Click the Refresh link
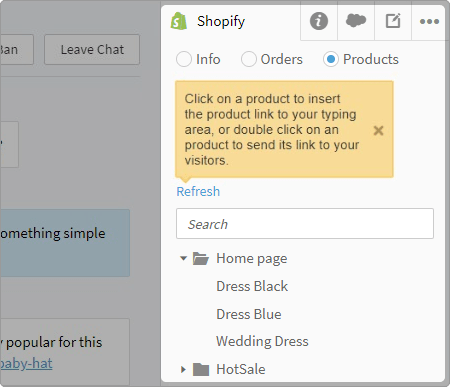Screen dimensions: 450x387 (x=198, y=192)
